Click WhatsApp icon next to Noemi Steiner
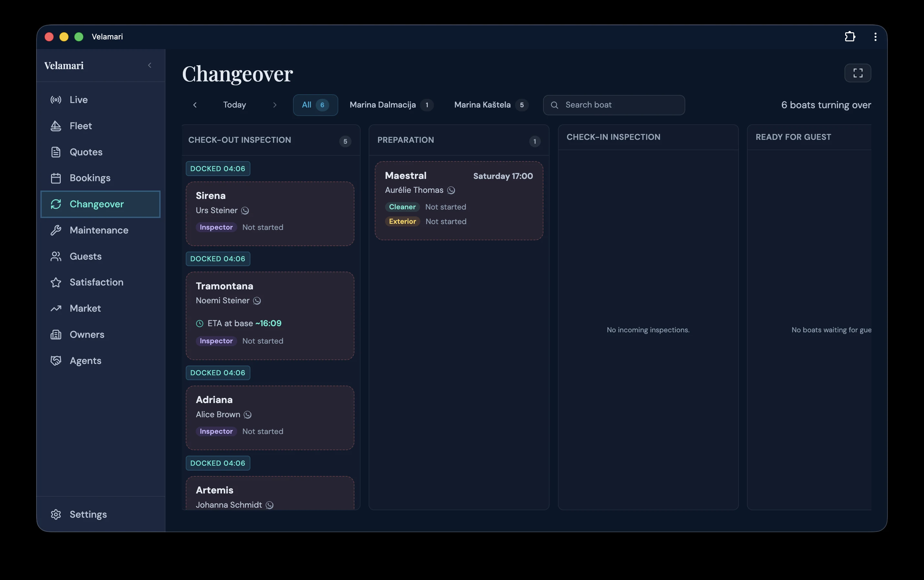 click(257, 301)
